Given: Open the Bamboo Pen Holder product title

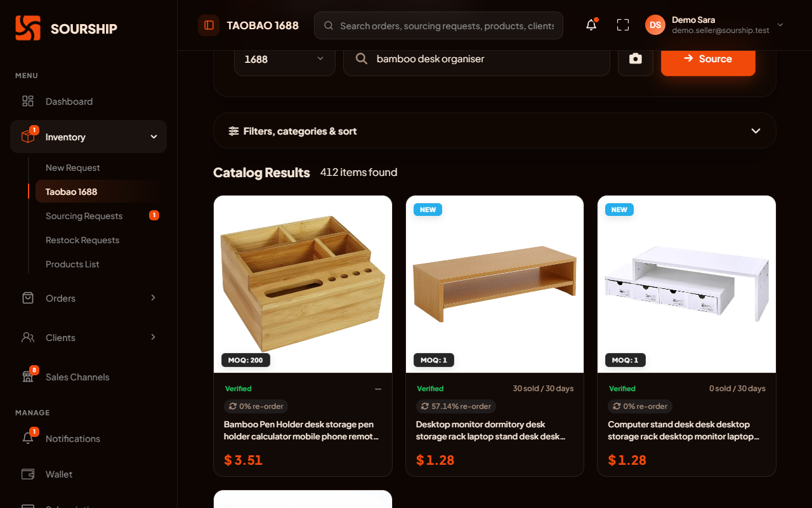Looking at the screenshot, I should 302,431.
